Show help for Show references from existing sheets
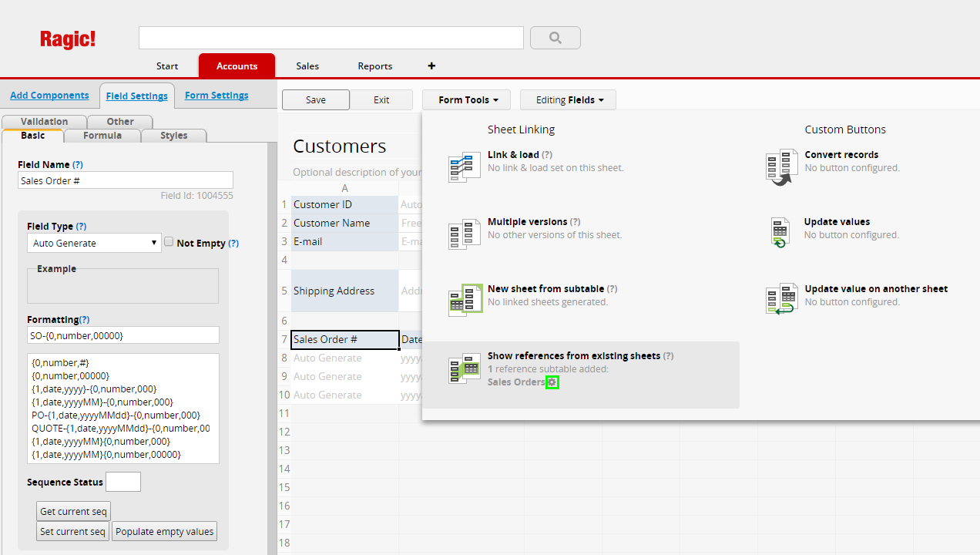Screen dimensions: 980x555 669,356
